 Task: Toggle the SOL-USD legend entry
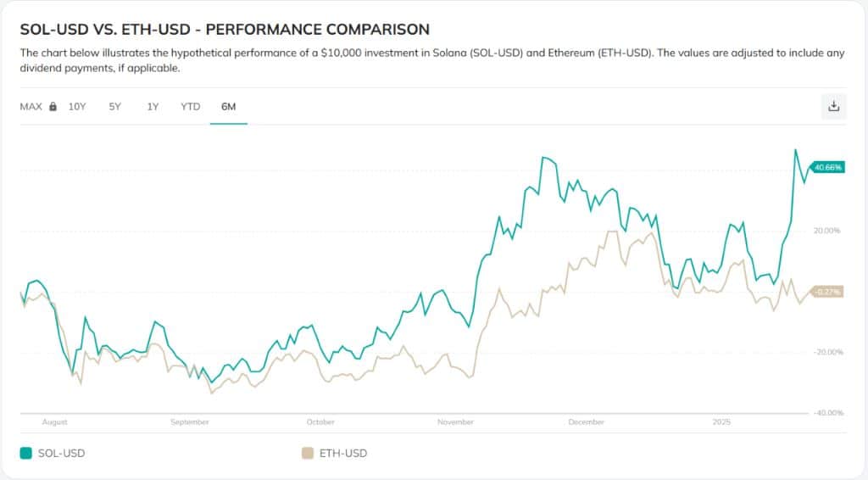coord(53,453)
